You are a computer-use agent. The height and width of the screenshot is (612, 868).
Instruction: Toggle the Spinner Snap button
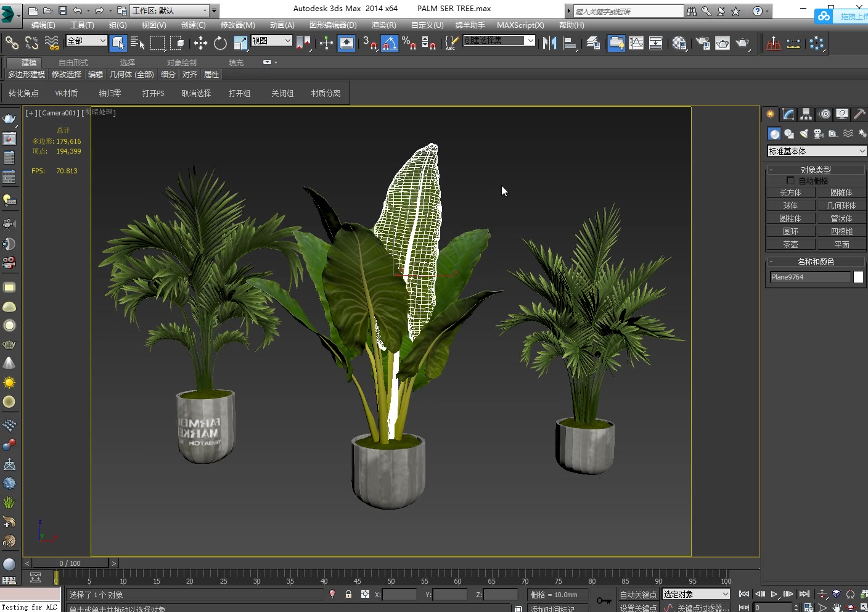[429, 43]
